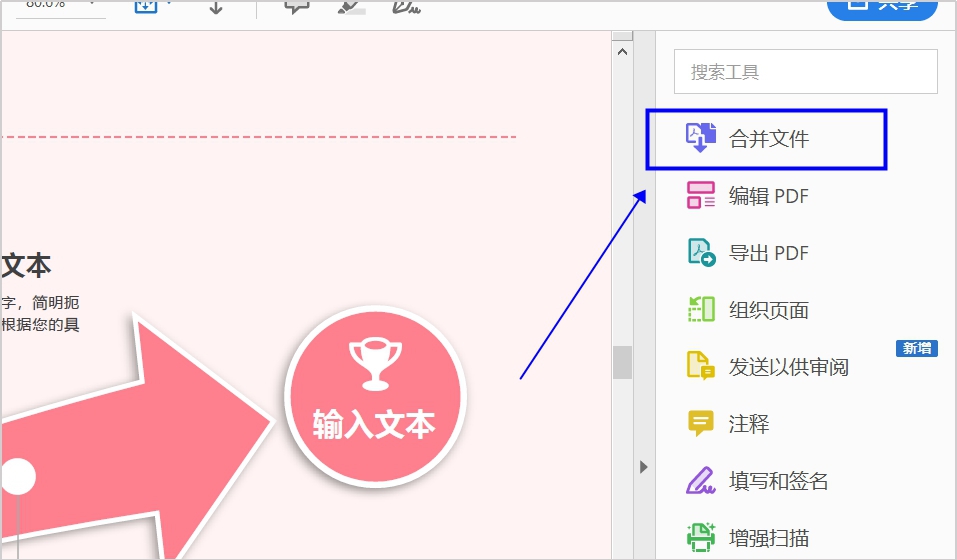
Task: Click the blue fit-page icon in toolbar
Action: click(x=146, y=6)
